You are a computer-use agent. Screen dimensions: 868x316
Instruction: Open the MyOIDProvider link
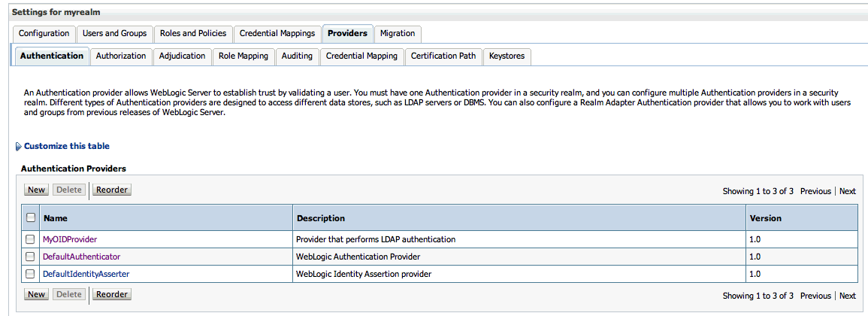pos(70,239)
